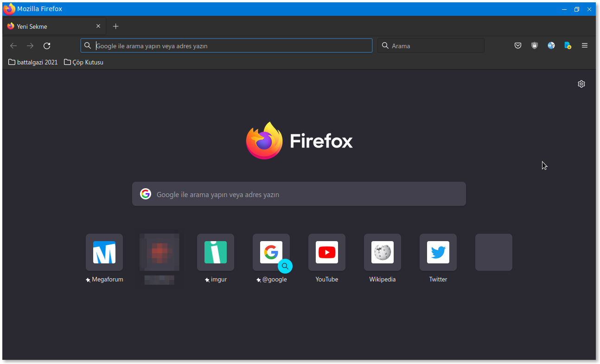Click the @google label text

(x=274, y=280)
